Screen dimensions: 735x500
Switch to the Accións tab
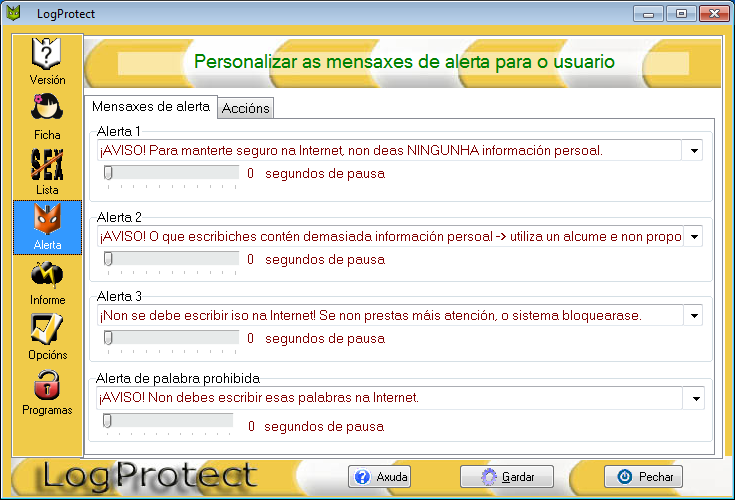(246, 108)
